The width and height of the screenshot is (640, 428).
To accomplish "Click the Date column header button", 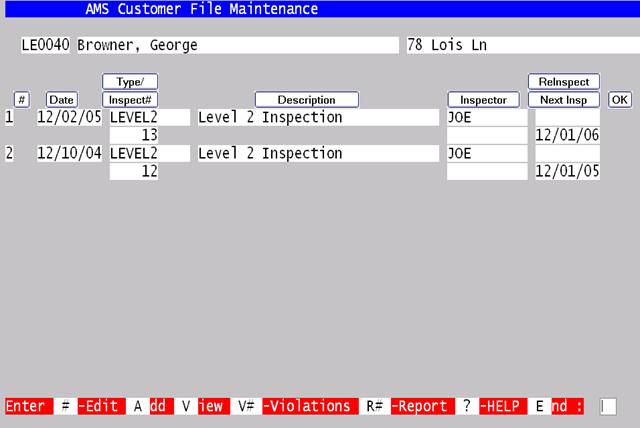I will 61,100.
